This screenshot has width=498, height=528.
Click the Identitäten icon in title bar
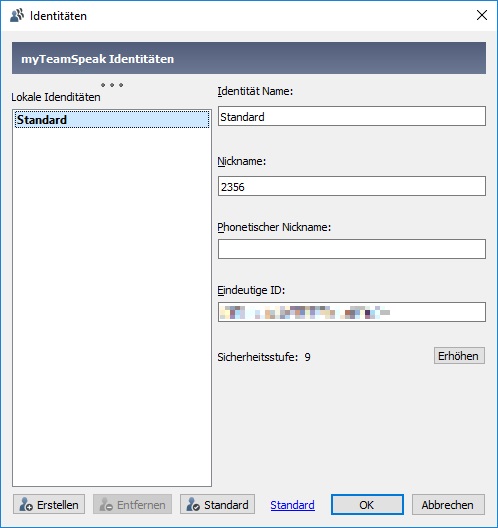(17, 15)
